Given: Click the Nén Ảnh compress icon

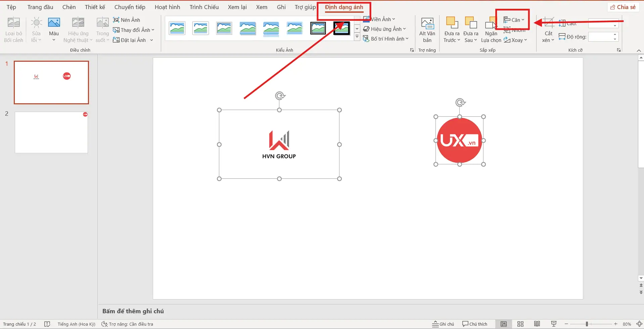Looking at the screenshot, I should (x=116, y=20).
